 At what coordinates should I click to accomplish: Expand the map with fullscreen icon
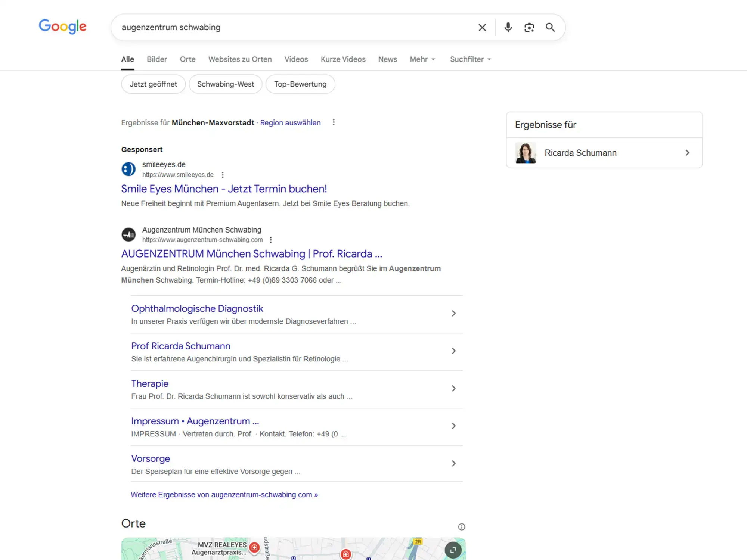pyautogui.click(x=453, y=550)
